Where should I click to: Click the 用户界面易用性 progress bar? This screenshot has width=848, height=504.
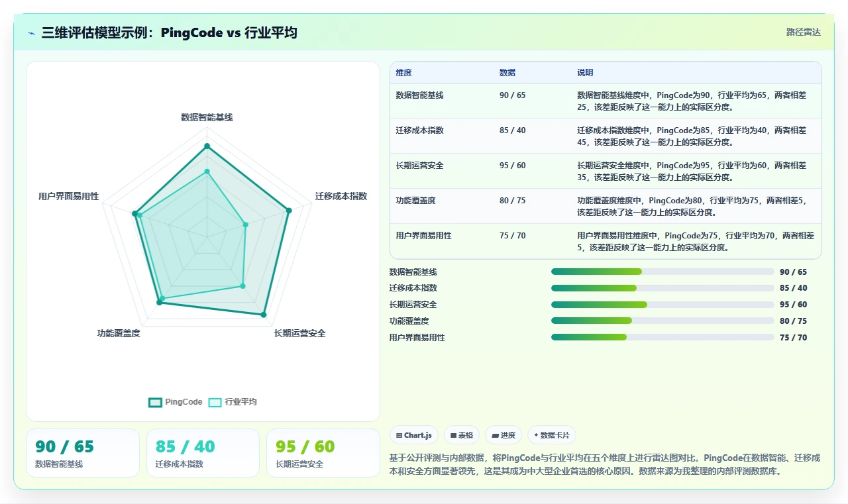click(x=662, y=337)
